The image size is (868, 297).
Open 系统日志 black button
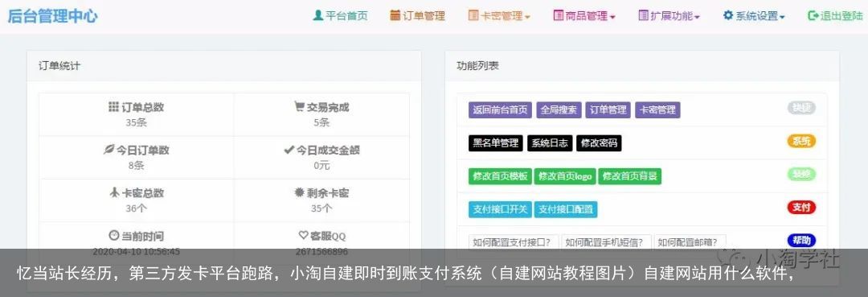pyautogui.click(x=550, y=143)
